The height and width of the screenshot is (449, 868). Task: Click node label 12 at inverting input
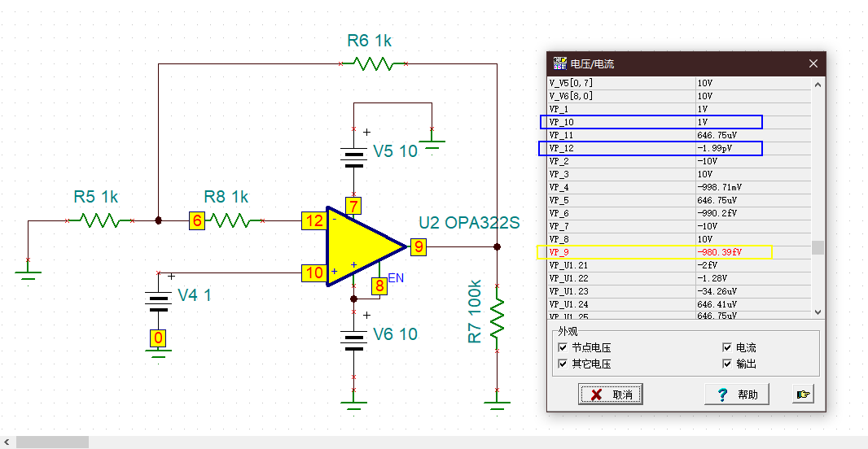click(314, 220)
